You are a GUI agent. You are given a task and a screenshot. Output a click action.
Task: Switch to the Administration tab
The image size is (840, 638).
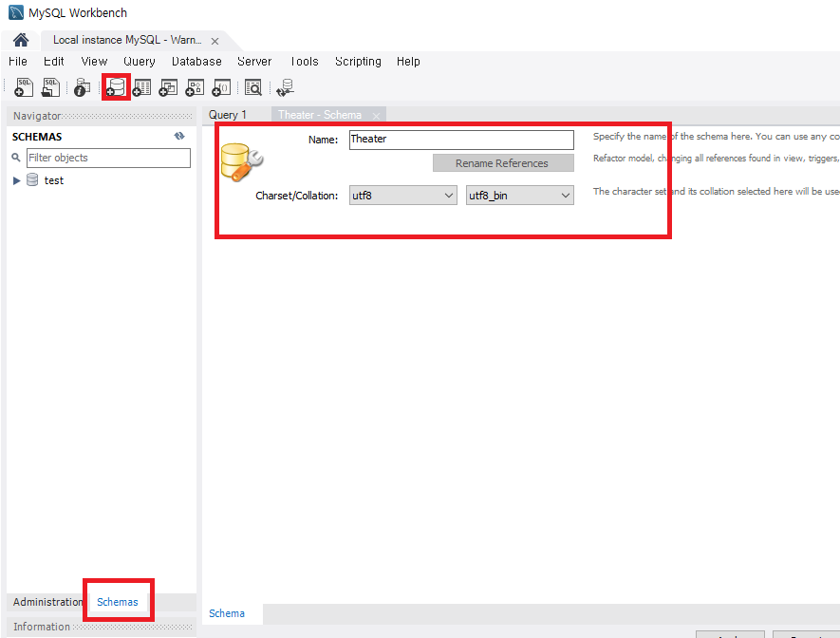coord(48,602)
